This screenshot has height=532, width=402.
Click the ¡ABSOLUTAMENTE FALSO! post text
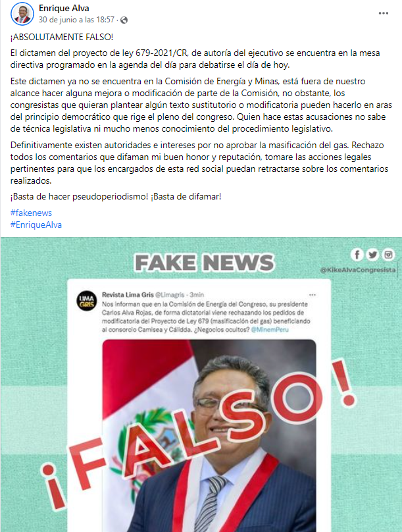[x=62, y=37]
